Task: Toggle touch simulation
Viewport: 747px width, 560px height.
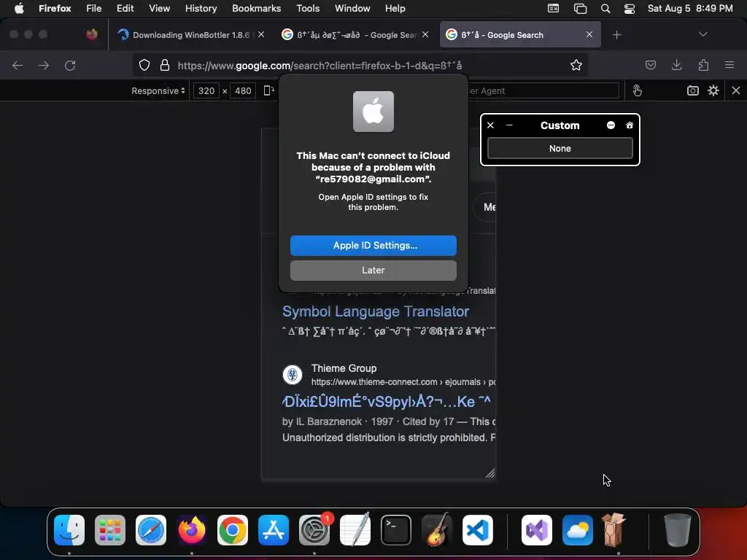Action: (x=637, y=90)
